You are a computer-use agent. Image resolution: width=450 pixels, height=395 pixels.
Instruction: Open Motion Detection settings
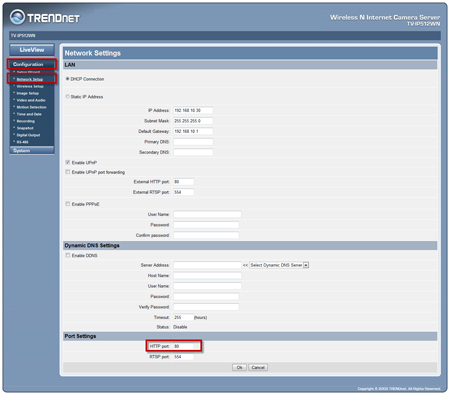(x=32, y=107)
